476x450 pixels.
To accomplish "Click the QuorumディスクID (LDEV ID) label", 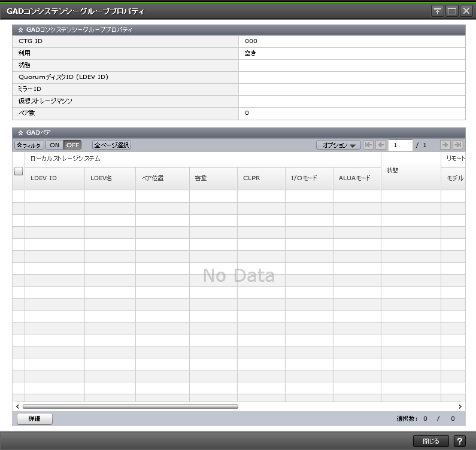I will coord(63,77).
